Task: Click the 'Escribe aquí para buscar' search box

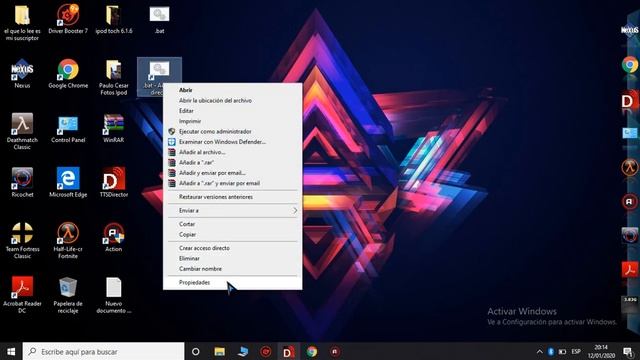Action: (103, 351)
